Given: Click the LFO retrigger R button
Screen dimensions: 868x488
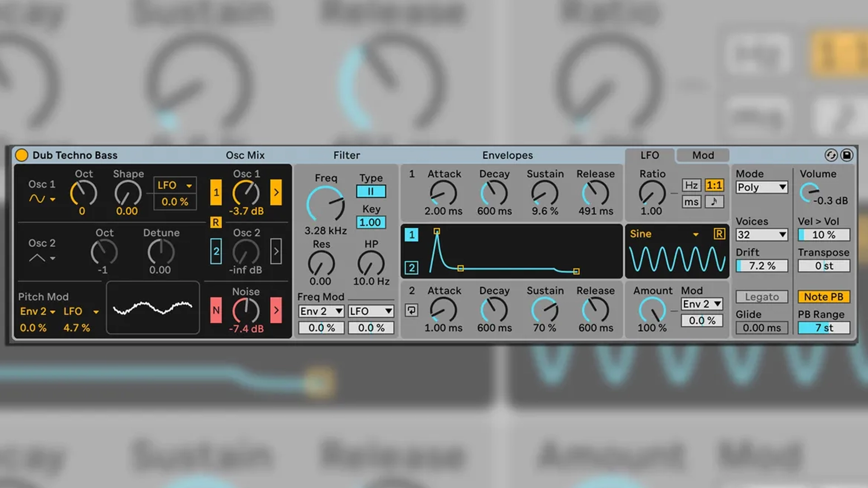Looking at the screenshot, I should point(719,234).
